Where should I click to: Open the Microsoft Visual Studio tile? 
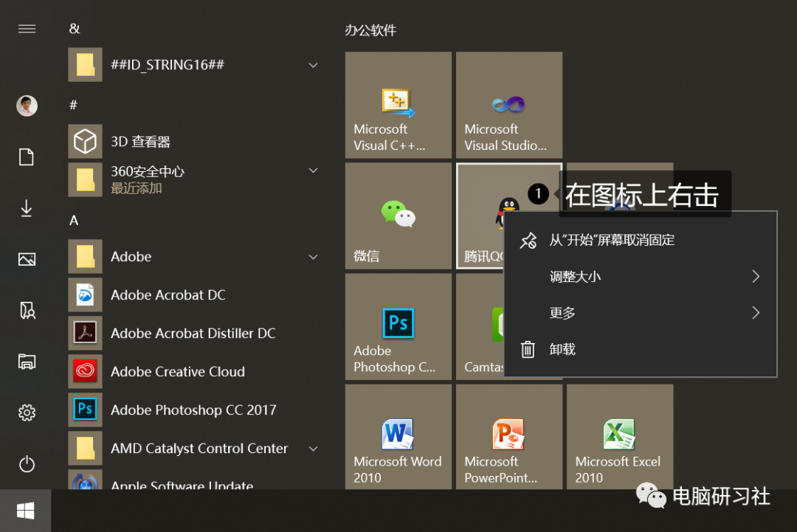tap(509, 106)
